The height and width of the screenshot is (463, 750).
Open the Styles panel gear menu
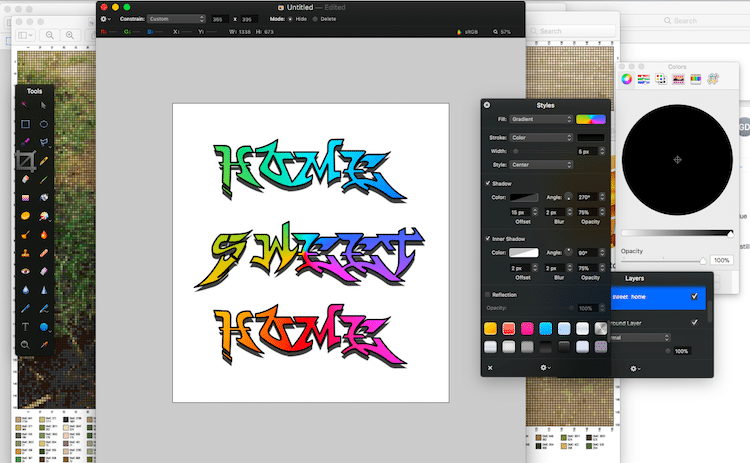(547, 368)
